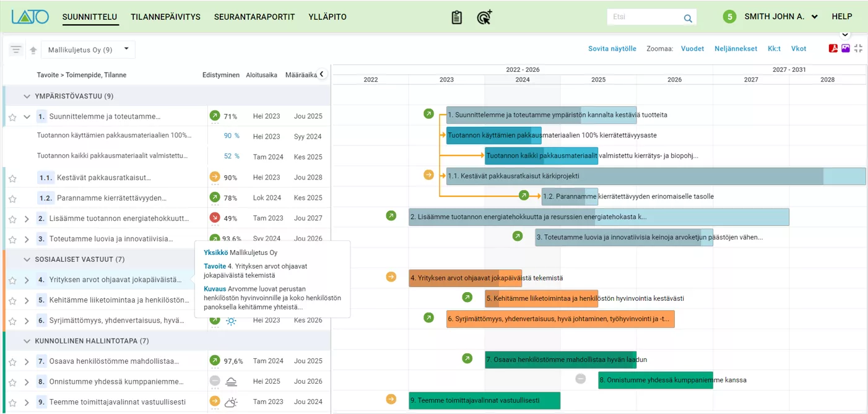Image resolution: width=868 pixels, height=414 pixels.
Task: Expand goal 2. Lisäämme tuotannon energiatehokkuutta
Action: 27,218
